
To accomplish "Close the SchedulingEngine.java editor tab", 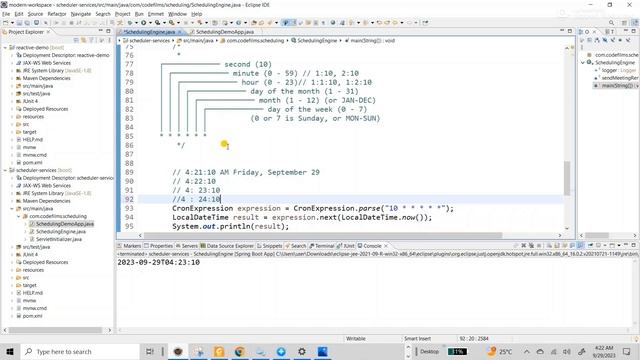I will (180, 32).
